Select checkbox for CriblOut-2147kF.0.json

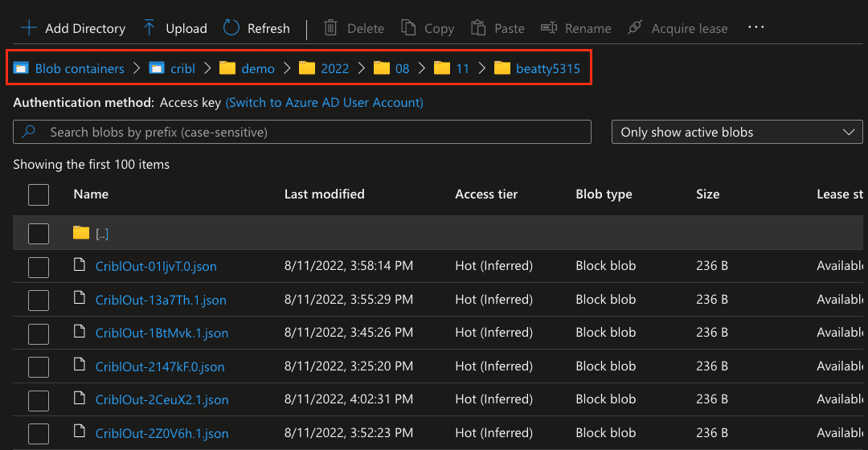click(39, 367)
